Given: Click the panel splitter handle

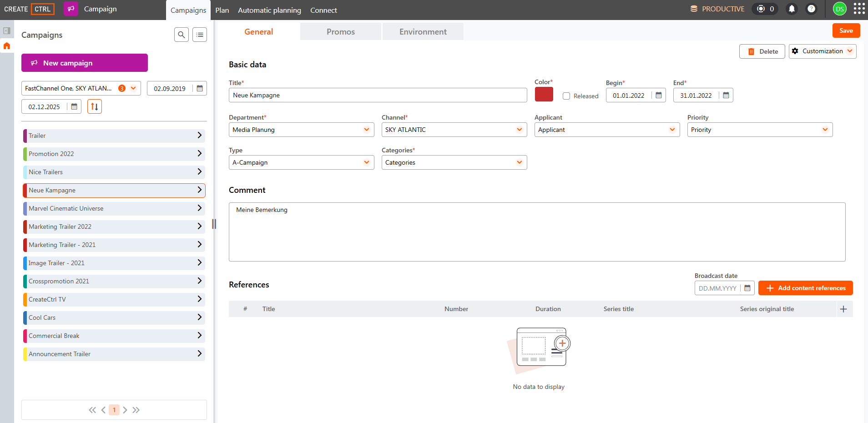Looking at the screenshot, I should pos(214,224).
